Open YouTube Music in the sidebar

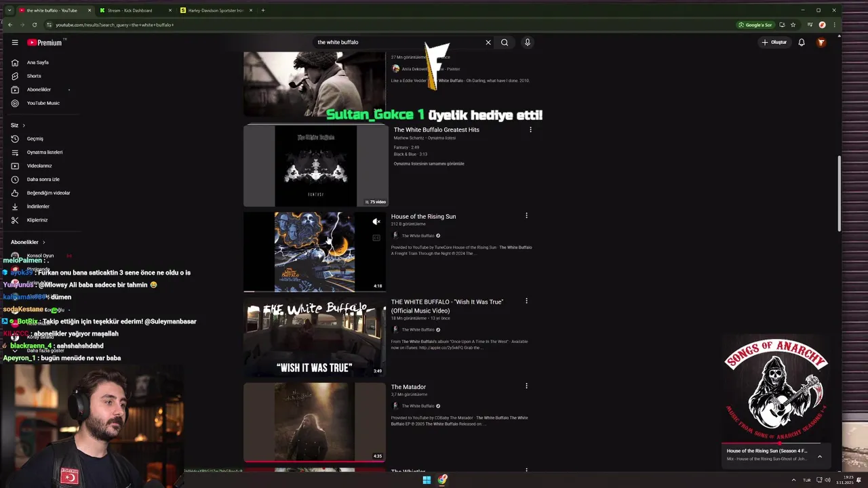[43, 103]
